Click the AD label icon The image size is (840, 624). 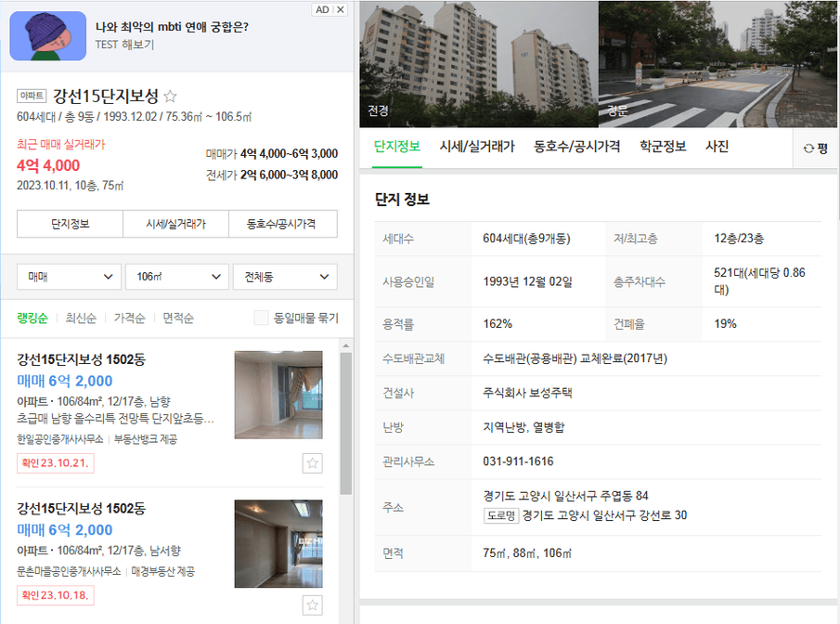tap(322, 9)
